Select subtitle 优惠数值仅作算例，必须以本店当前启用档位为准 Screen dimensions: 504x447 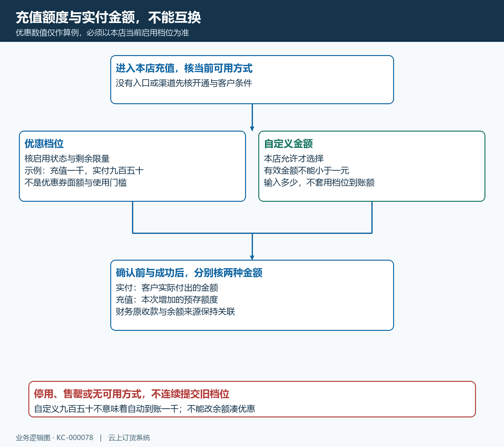coord(102,33)
